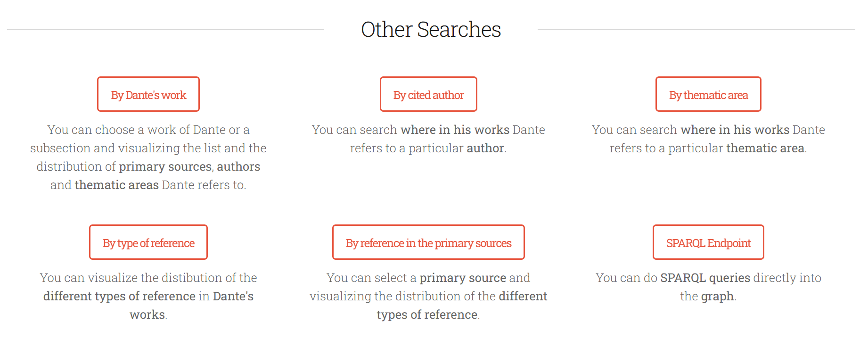
Task: Click the bold phrase "primary source"
Action: point(463,278)
